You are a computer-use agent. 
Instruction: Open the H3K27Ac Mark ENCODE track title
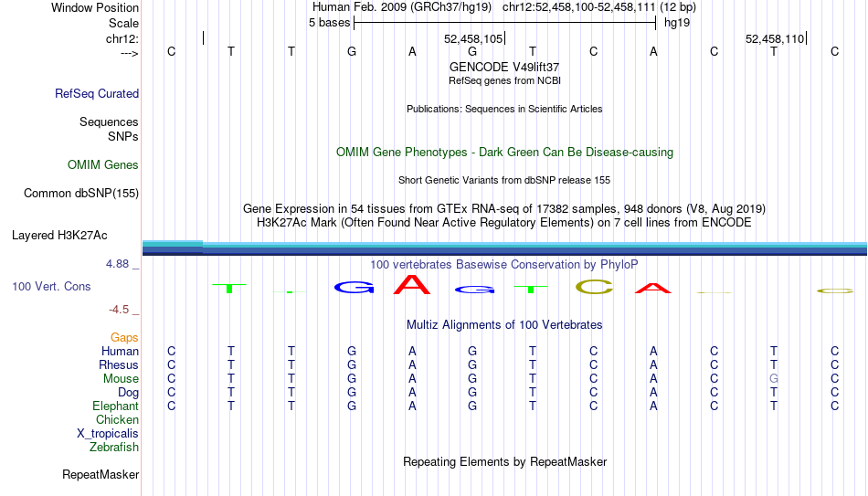[x=504, y=223]
